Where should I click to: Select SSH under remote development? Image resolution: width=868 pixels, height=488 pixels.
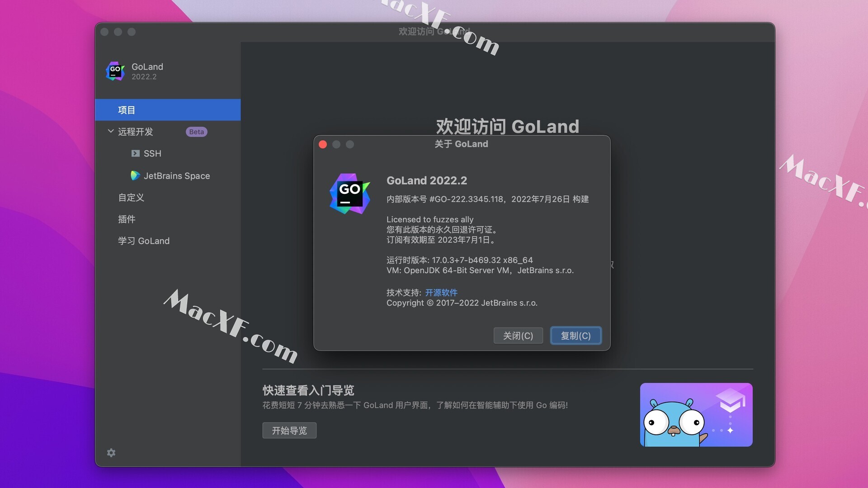tap(152, 154)
